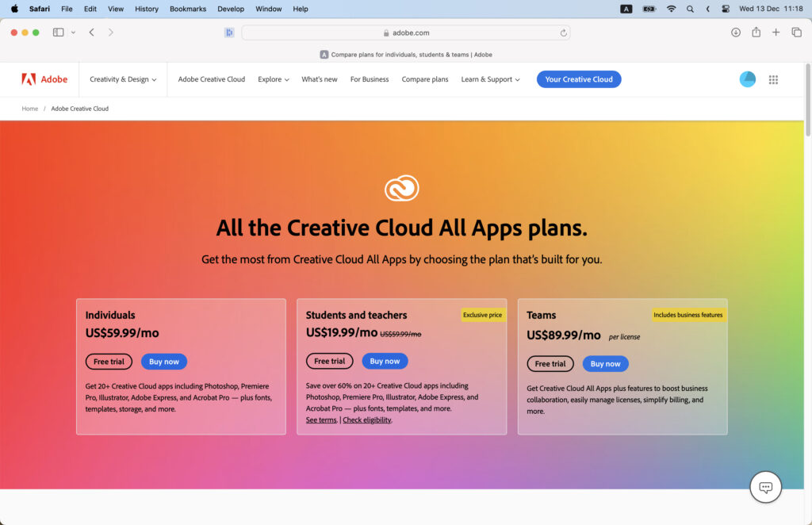Click the account avatar icon

pyautogui.click(x=747, y=79)
